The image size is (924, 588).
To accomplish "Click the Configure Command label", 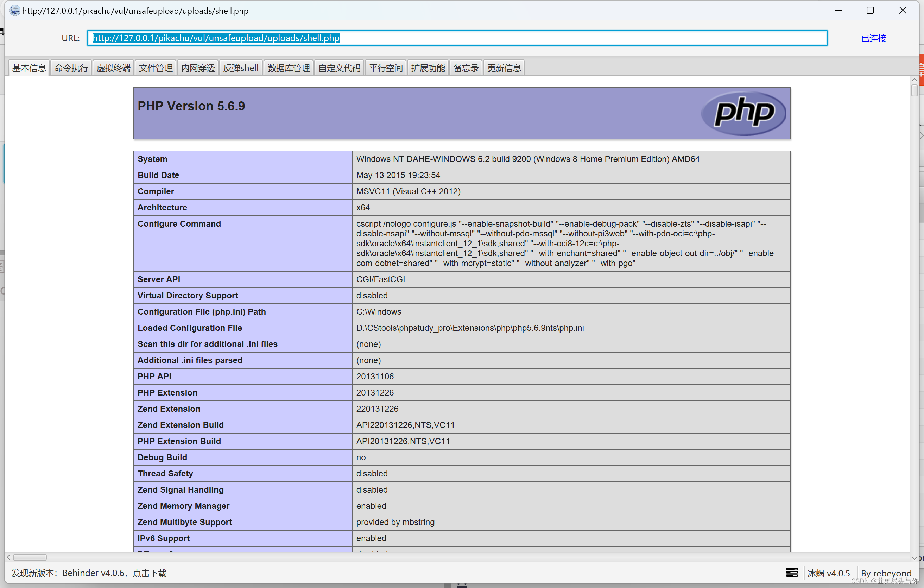I will (179, 223).
